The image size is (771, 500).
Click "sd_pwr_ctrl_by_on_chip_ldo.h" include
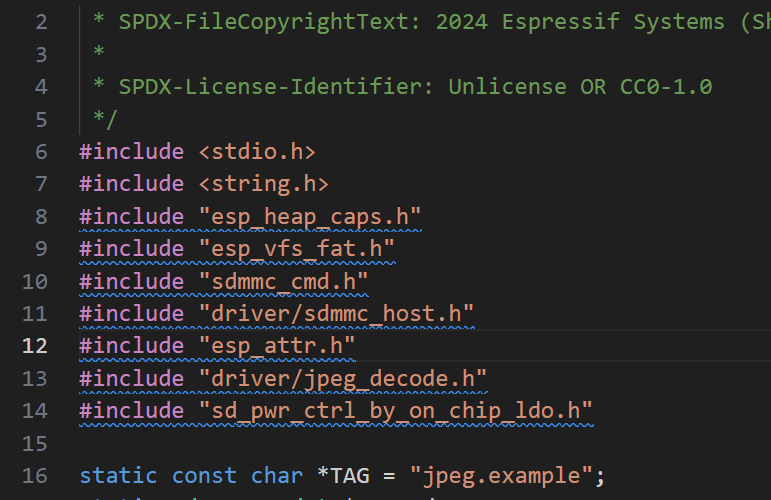[x=396, y=411]
